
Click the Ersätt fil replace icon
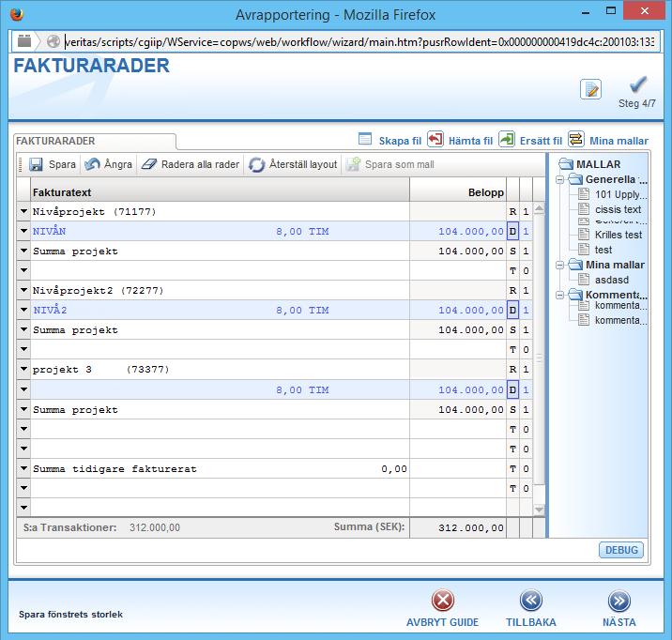[x=507, y=139]
